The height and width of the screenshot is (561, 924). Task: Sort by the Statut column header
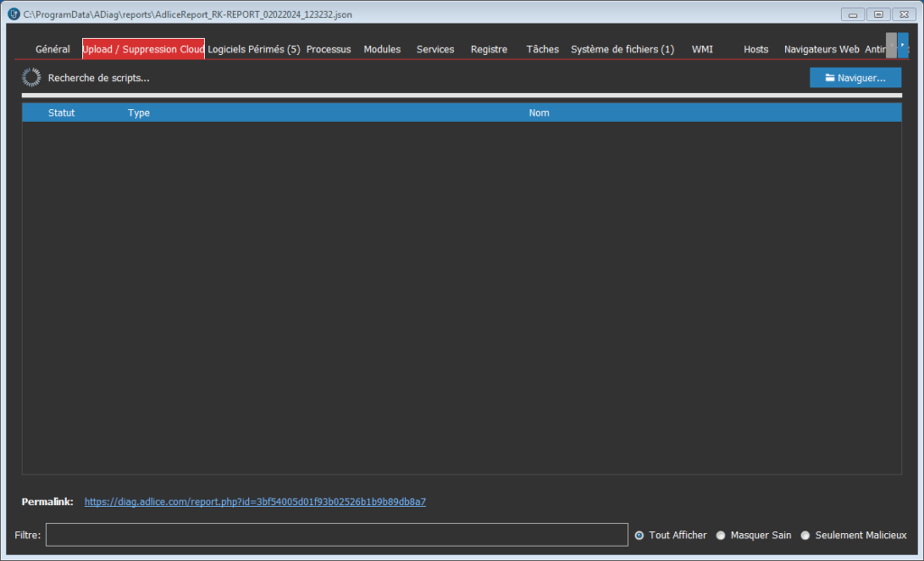coord(61,113)
